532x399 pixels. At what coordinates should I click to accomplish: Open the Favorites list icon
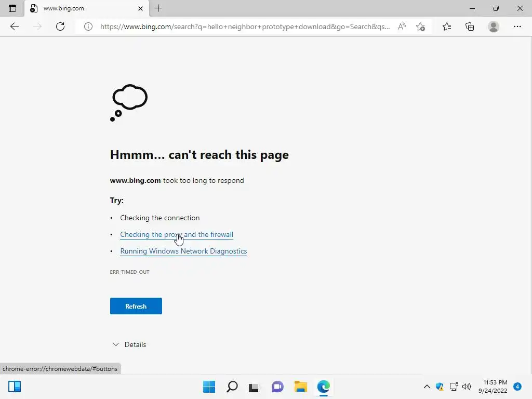tap(447, 26)
